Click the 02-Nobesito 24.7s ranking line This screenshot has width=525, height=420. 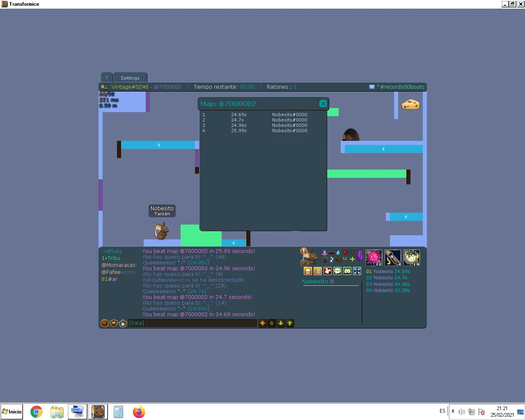[x=387, y=278]
